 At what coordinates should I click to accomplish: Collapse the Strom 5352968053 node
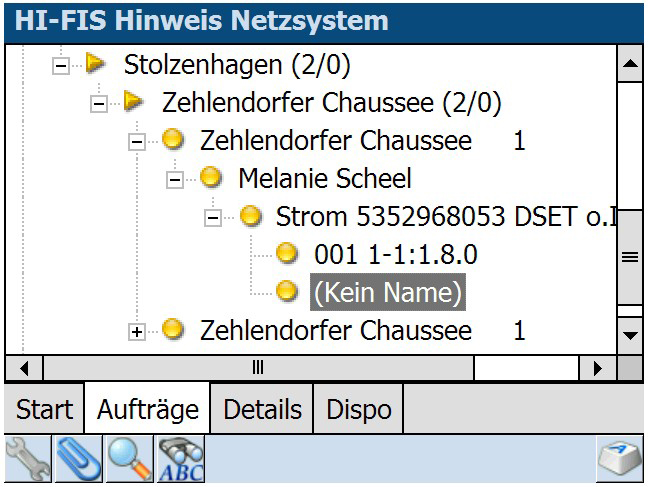[x=213, y=217]
